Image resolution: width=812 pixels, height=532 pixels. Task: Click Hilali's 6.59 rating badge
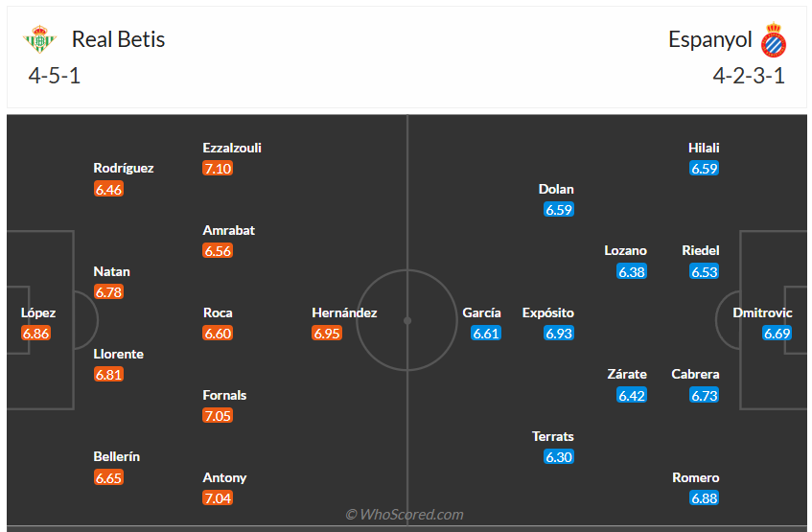pos(704,169)
